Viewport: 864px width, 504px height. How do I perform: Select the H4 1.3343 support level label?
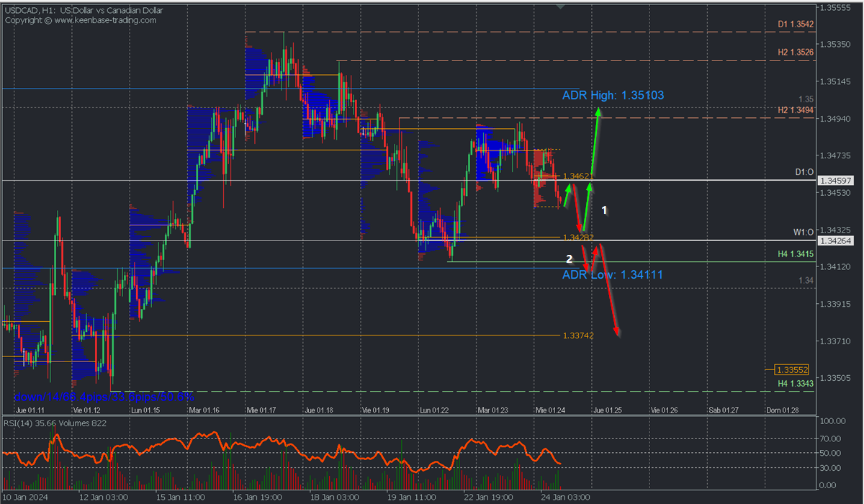[796, 384]
